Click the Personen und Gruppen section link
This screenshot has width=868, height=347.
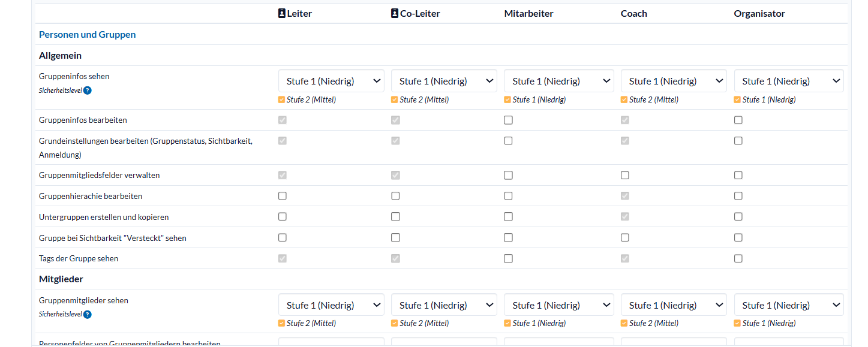coord(88,35)
